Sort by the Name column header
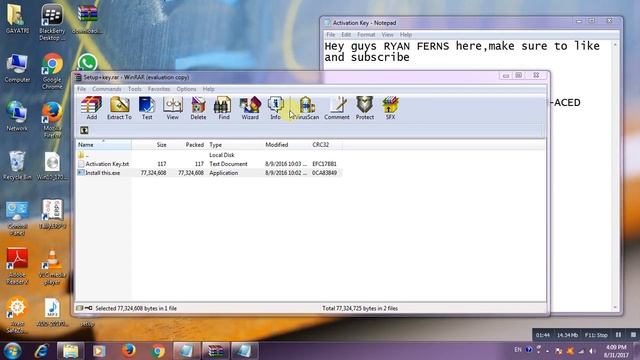 (x=104, y=145)
